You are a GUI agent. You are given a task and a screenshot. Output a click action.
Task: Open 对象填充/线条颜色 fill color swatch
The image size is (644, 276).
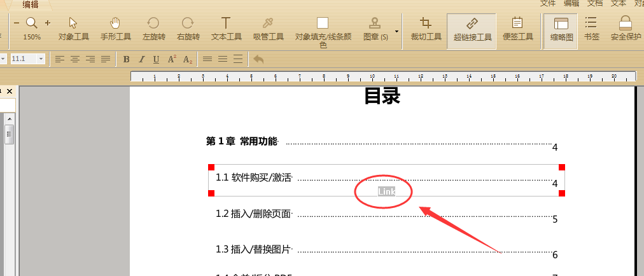pyautogui.click(x=323, y=23)
